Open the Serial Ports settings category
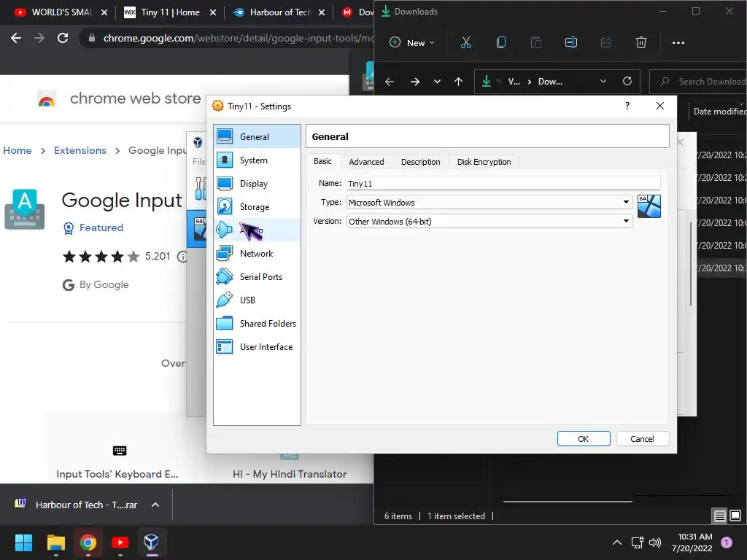Screen dimensions: 747x560 [x=257, y=276]
